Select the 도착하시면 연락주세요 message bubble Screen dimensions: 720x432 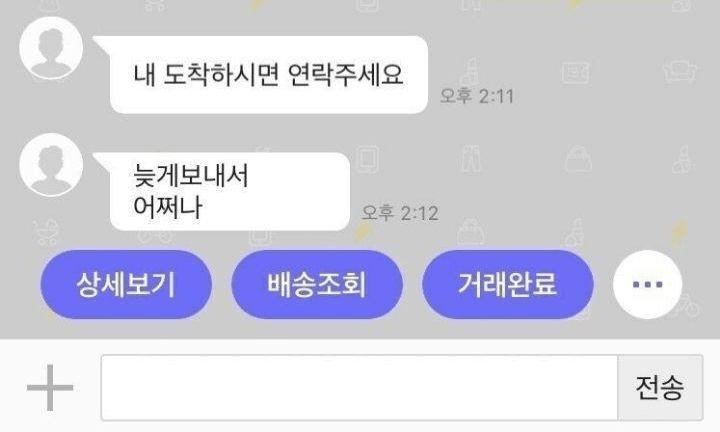pos(269,74)
